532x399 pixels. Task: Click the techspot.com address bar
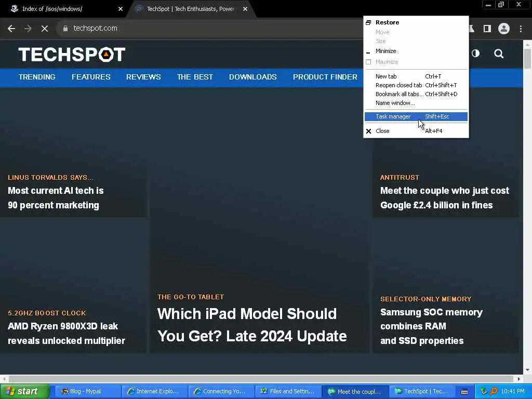point(210,29)
